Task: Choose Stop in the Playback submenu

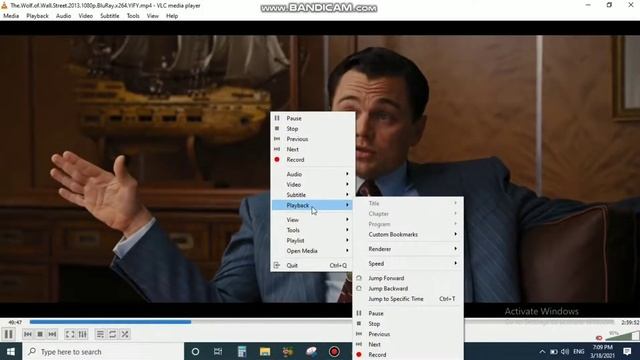Action: pyautogui.click(x=408, y=324)
